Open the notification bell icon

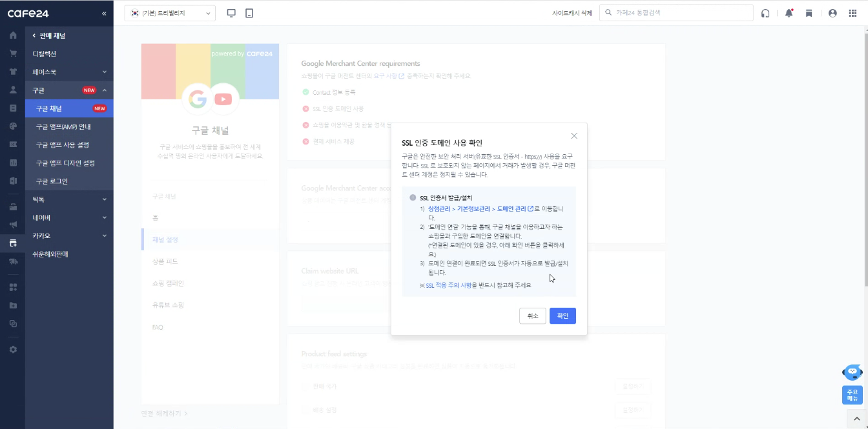click(789, 13)
